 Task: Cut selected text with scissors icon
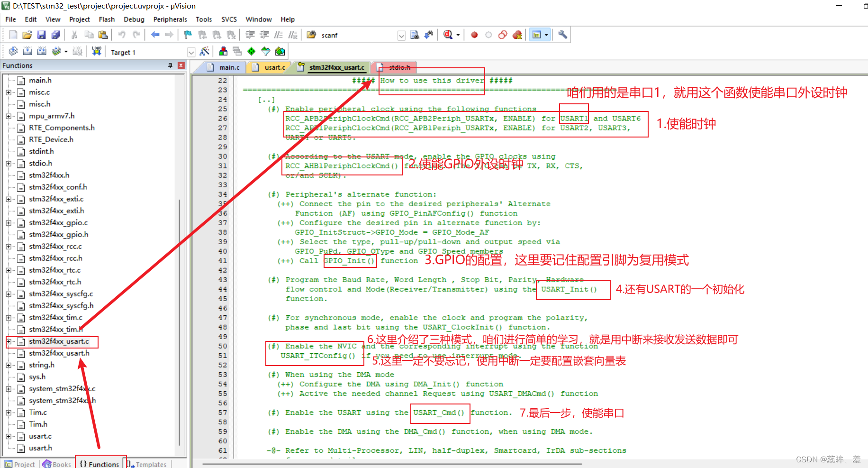[74, 35]
